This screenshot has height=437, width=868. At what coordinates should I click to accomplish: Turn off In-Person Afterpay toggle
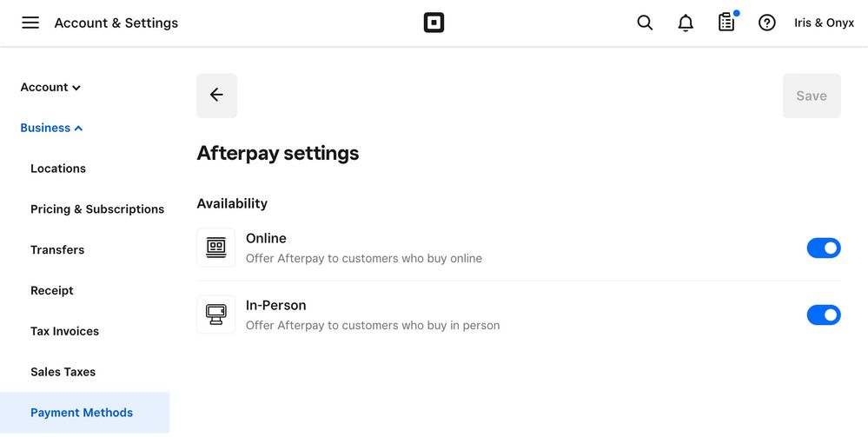(824, 315)
